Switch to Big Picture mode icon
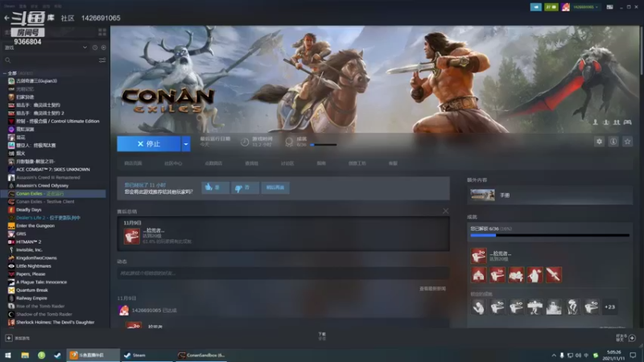 point(610,7)
